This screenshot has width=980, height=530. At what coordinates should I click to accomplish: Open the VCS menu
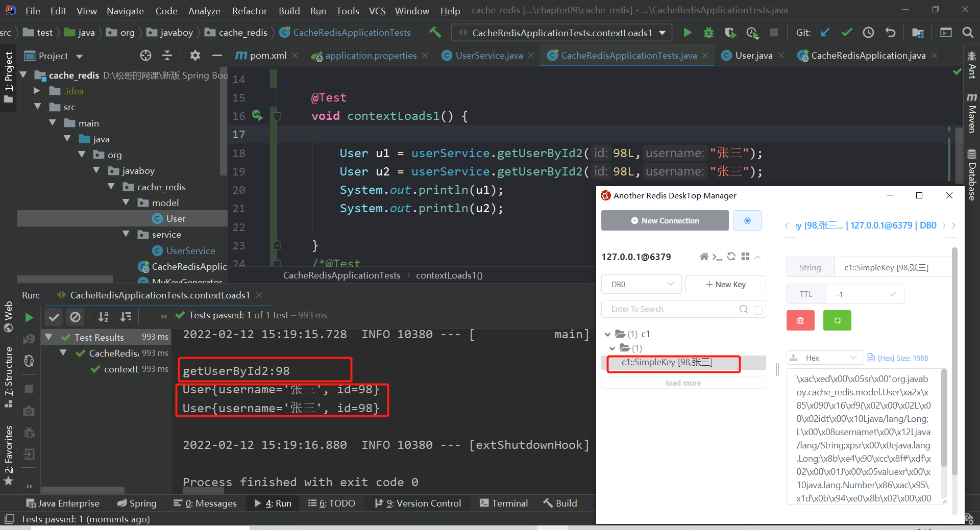(x=377, y=11)
